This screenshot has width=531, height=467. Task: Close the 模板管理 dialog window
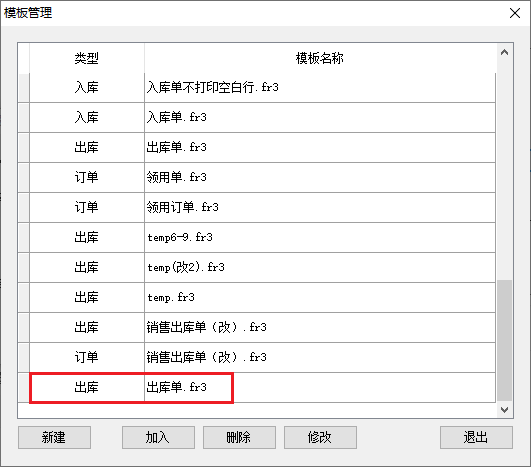515,13
